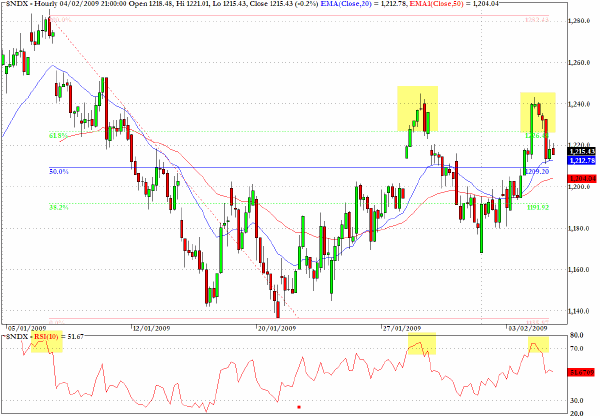Image resolution: width=600 pixels, height=416 pixels.
Task: Click the red 1,204.04 EMA value tag
Action: 582,178
